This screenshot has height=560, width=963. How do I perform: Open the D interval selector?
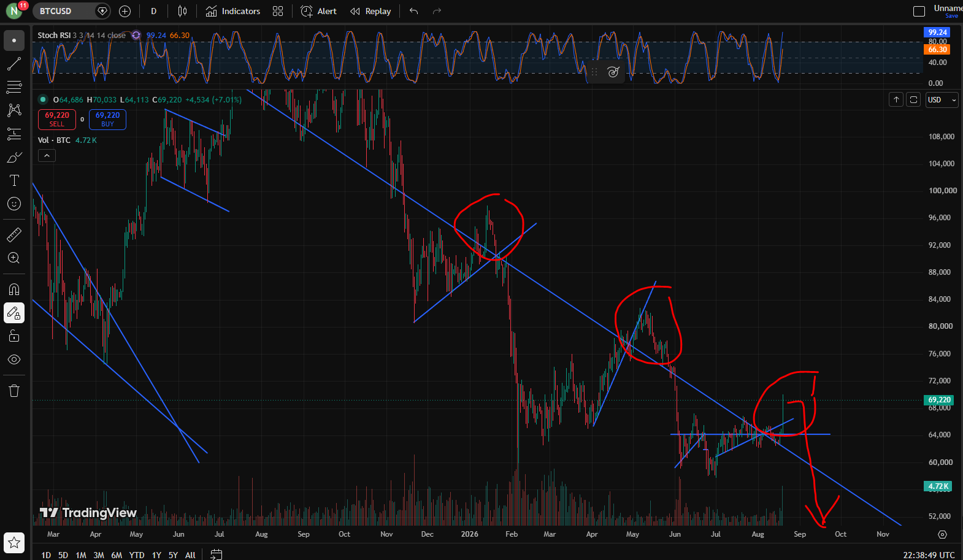click(153, 11)
